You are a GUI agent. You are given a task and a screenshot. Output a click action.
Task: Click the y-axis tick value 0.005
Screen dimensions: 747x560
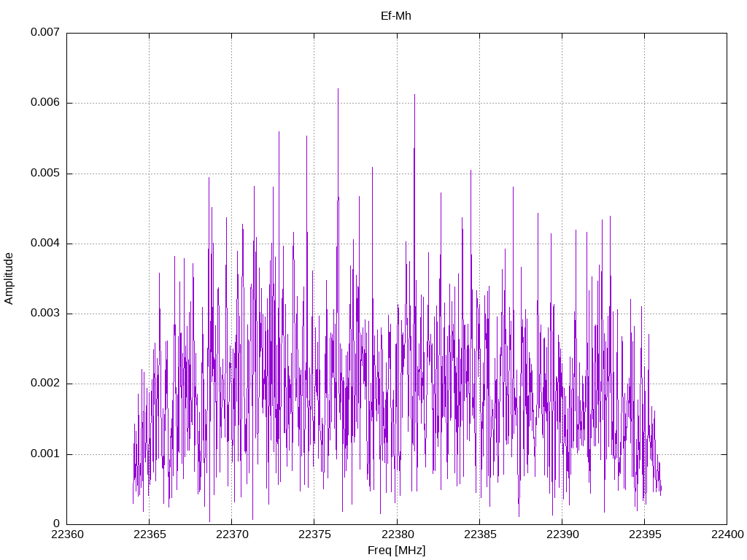point(45,173)
